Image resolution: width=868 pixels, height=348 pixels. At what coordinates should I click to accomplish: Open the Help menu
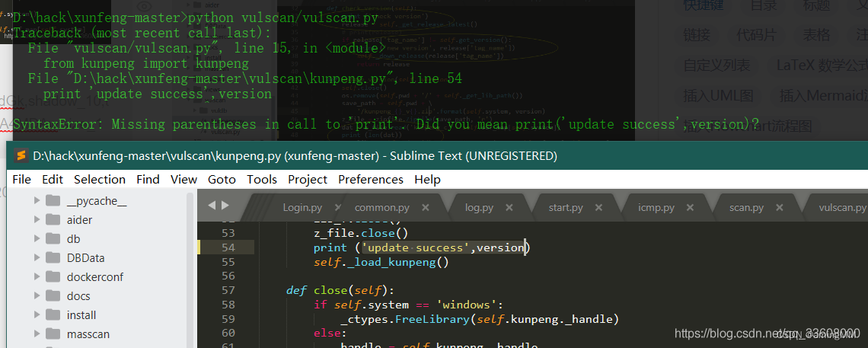[427, 179]
